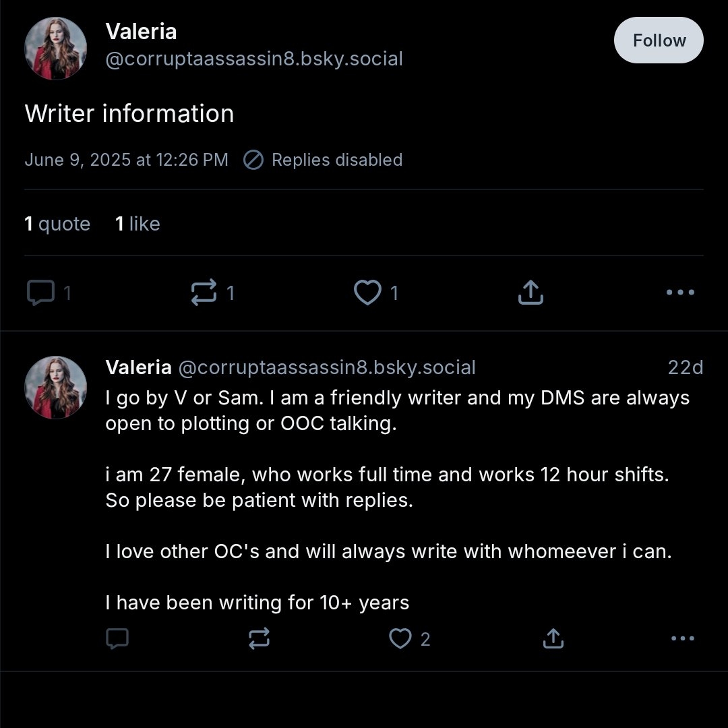Open more options on main post
The width and height of the screenshot is (728, 728).
(679, 293)
